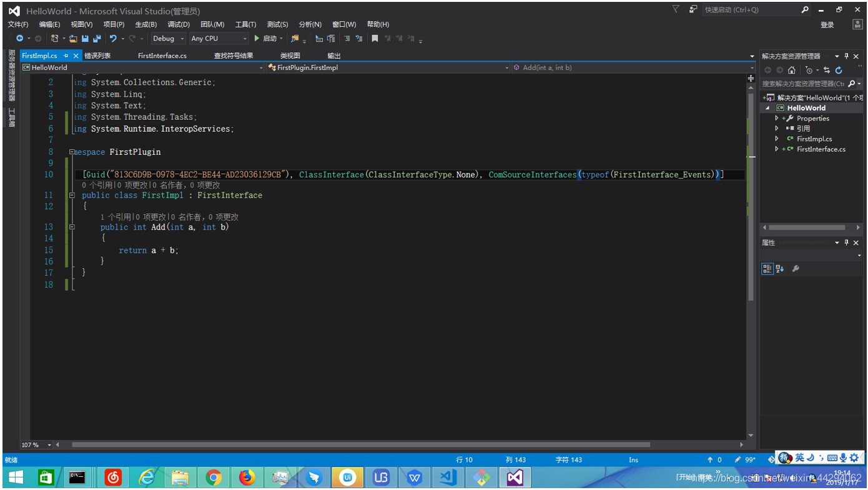This screenshot has height=490, width=868.
Task: Pin the Solution Explorer panel with pushpin
Action: click(x=847, y=56)
